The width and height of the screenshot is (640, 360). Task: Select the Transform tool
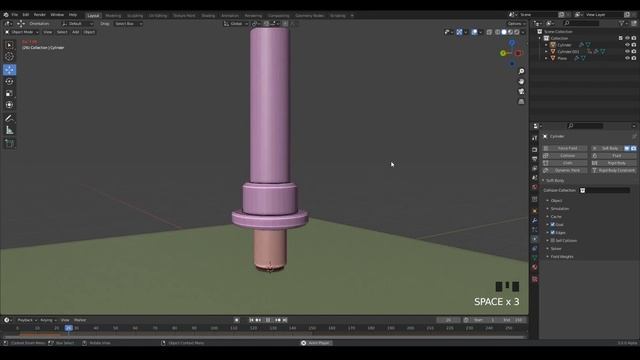click(9, 105)
